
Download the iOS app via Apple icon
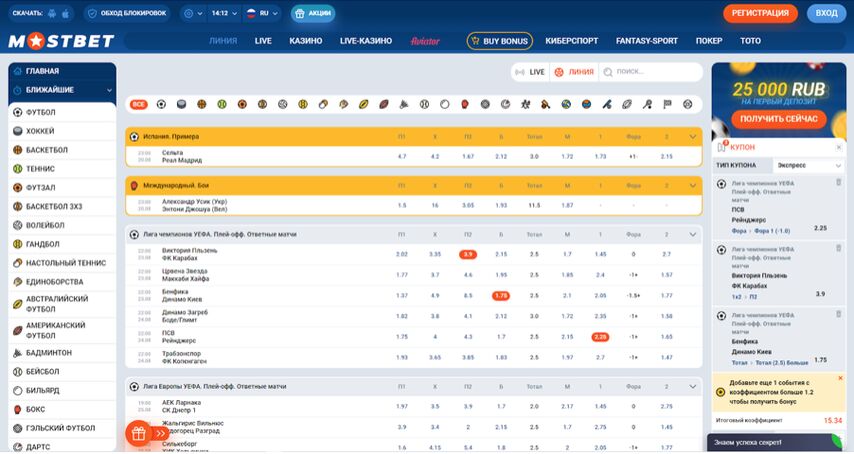click(65, 14)
